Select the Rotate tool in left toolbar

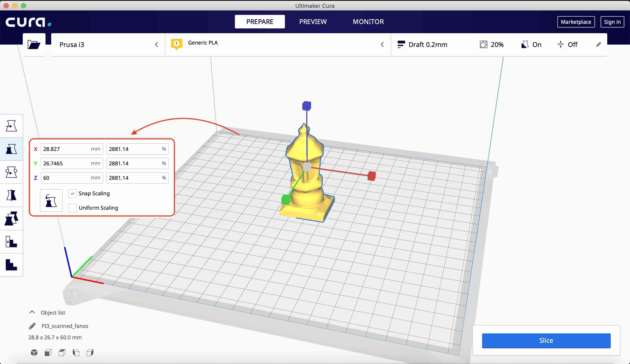[x=11, y=172]
